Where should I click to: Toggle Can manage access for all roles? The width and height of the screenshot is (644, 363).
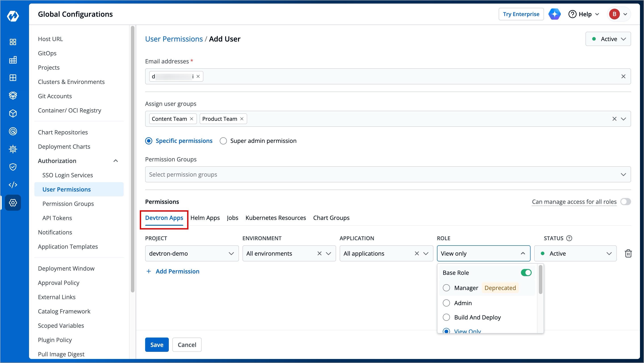click(x=625, y=202)
